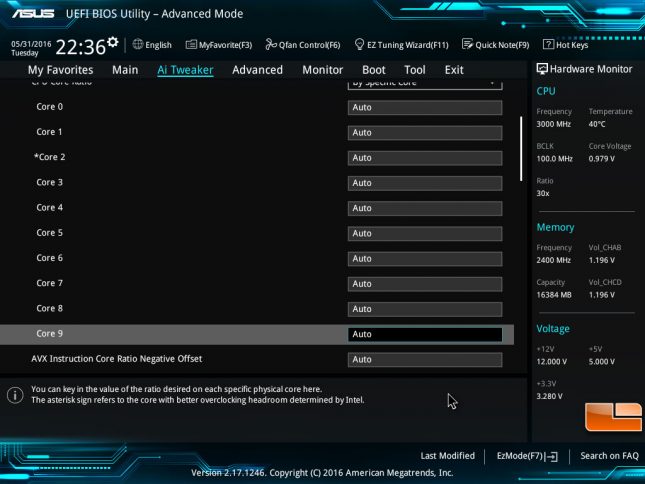Open the My Favorites tab
This screenshot has width=645, height=484.
60,70
